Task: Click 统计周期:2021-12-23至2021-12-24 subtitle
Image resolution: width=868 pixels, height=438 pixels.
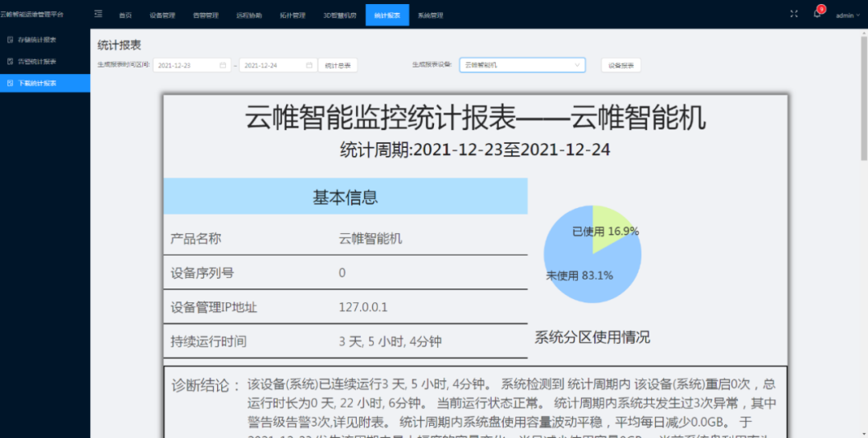Action: click(475, 149)
